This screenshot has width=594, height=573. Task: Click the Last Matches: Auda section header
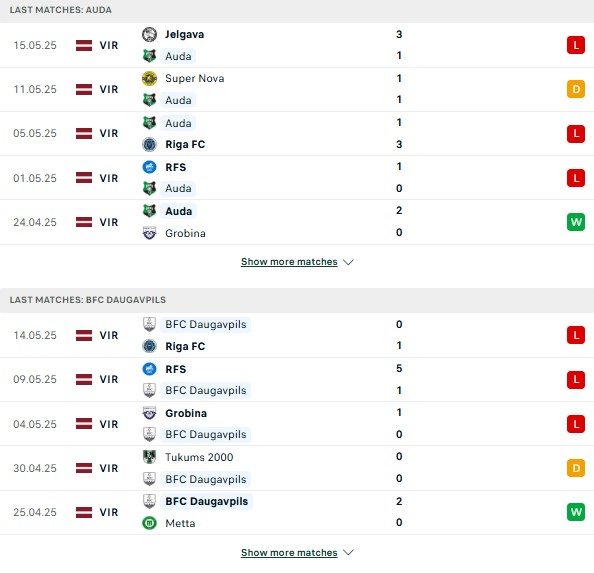pos(61,10)
